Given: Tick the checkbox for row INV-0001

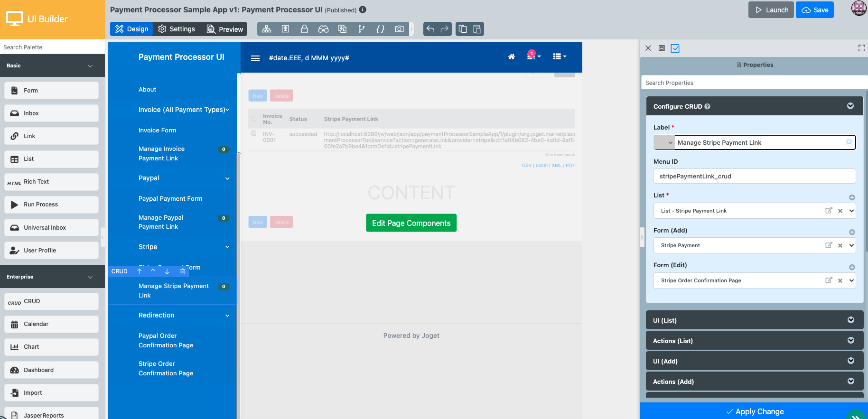Looking at the screenshot, I should [x=253, y=133].
